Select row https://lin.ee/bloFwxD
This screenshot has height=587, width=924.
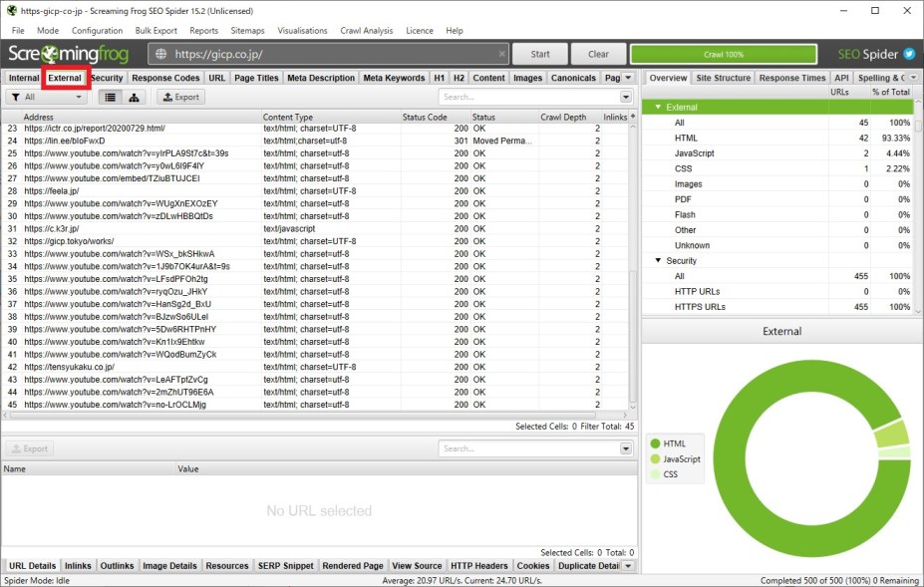click(315, 141)
